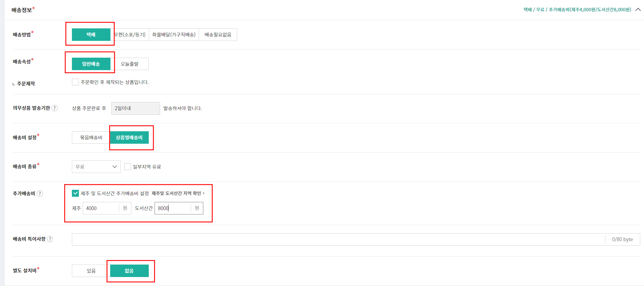
Task: Select 있음 for 별도 설치비
Action: coord(91,271)
